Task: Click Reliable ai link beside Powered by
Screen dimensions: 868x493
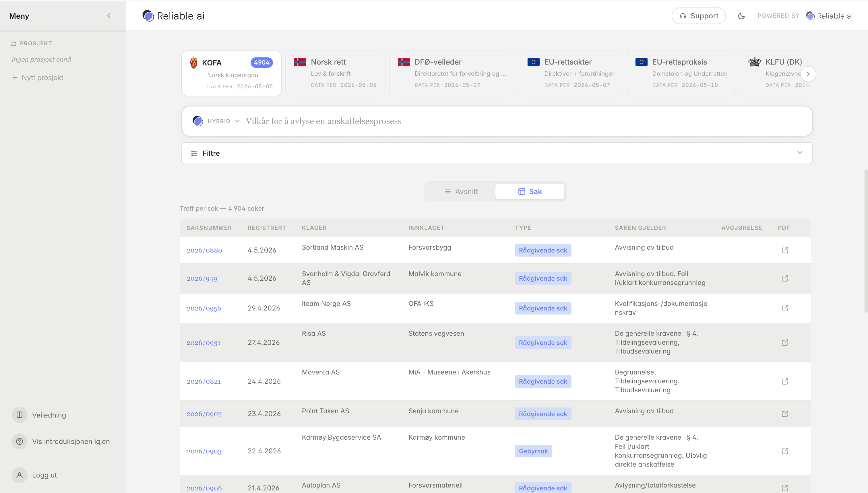Action: click(829, 16)
